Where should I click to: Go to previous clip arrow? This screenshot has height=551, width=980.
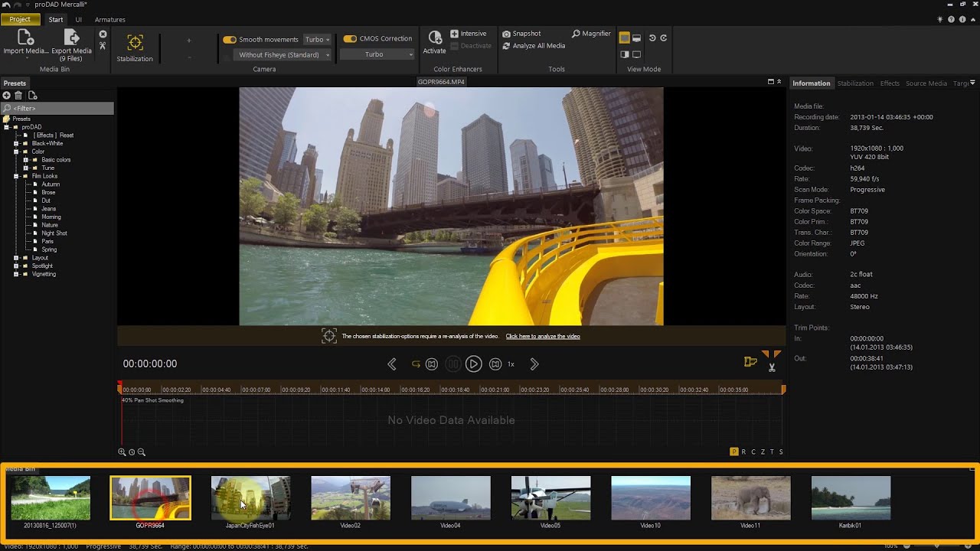392,364
